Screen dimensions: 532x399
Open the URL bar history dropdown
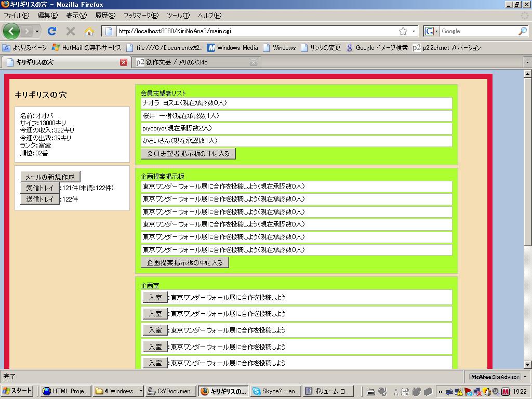[414, 31]
